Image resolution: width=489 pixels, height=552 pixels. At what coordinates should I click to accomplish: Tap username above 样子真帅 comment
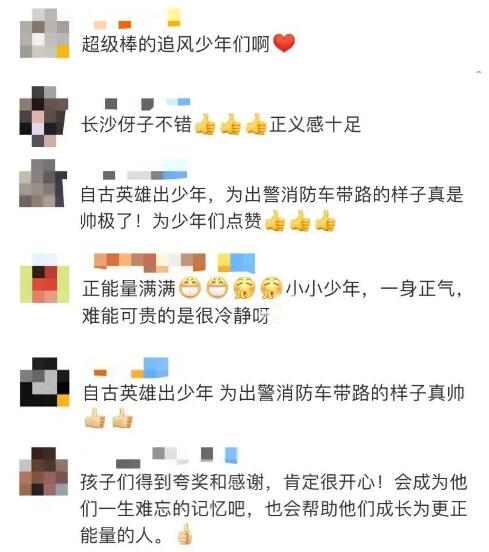tap(131, 368)
